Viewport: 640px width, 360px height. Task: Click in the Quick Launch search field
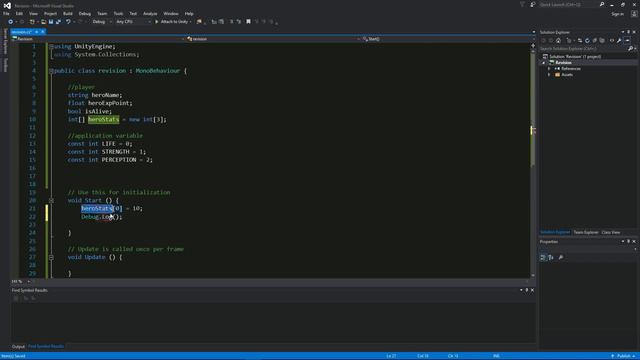click(x=569, y=4)
